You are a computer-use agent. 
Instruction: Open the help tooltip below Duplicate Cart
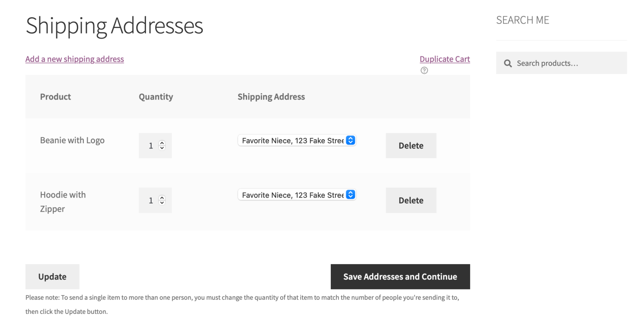[424, 70]
